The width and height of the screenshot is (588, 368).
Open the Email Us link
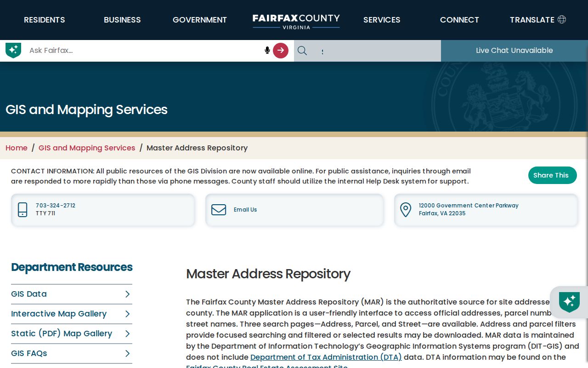click(245, 210)
